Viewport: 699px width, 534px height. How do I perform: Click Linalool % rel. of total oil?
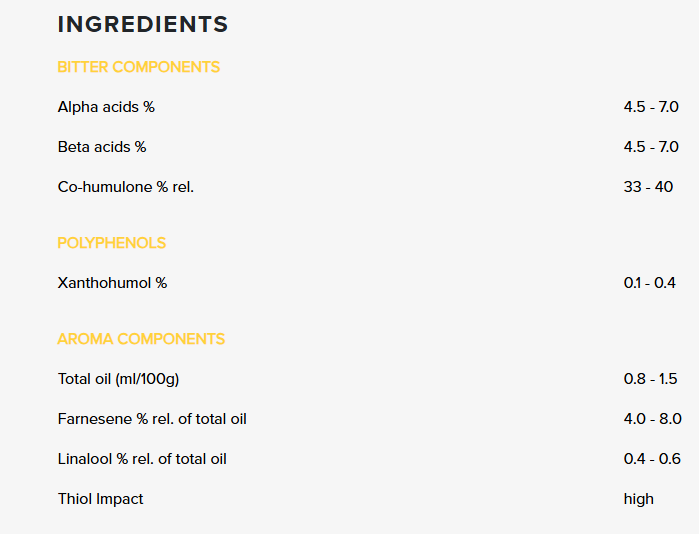[142, 459]
